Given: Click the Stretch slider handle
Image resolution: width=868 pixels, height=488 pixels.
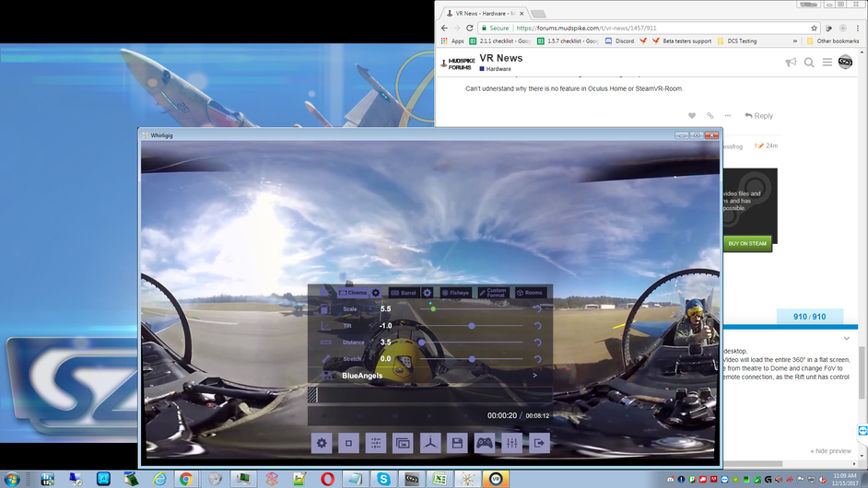Looking at the screenshot, I should [x=472, y=359].
